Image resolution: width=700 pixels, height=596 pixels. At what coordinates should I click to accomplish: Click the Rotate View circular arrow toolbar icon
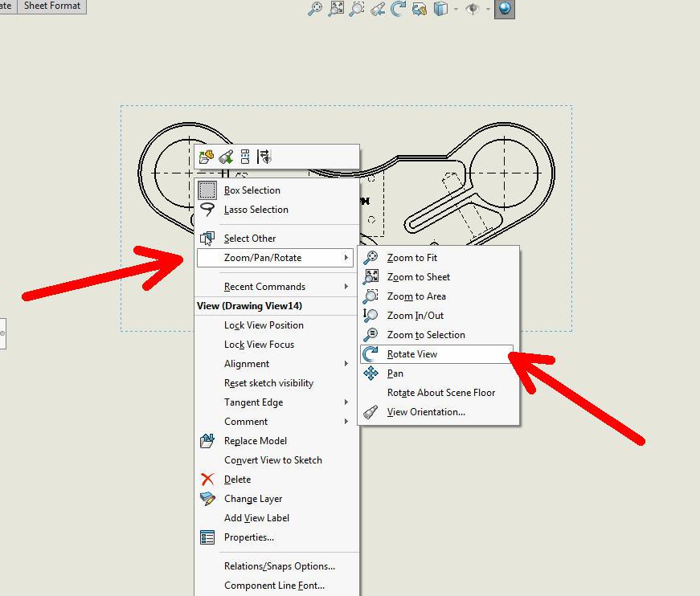(x=398, y=9)
